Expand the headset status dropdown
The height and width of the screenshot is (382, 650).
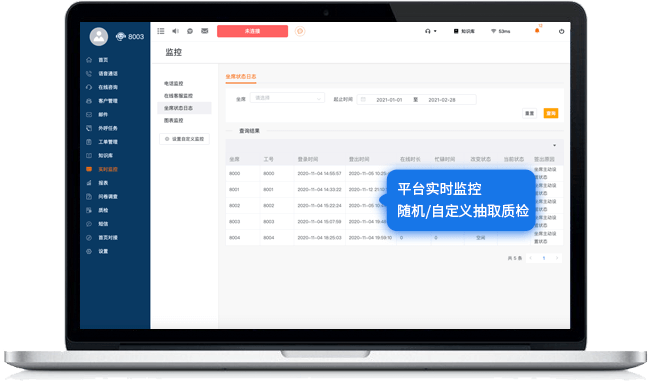431,31
